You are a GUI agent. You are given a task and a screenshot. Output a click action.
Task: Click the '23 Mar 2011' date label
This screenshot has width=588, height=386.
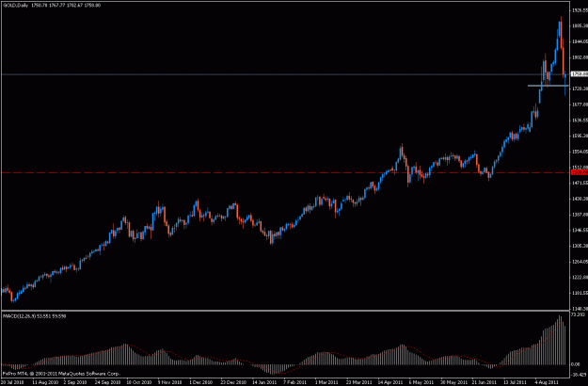click(x=358, y=382)
